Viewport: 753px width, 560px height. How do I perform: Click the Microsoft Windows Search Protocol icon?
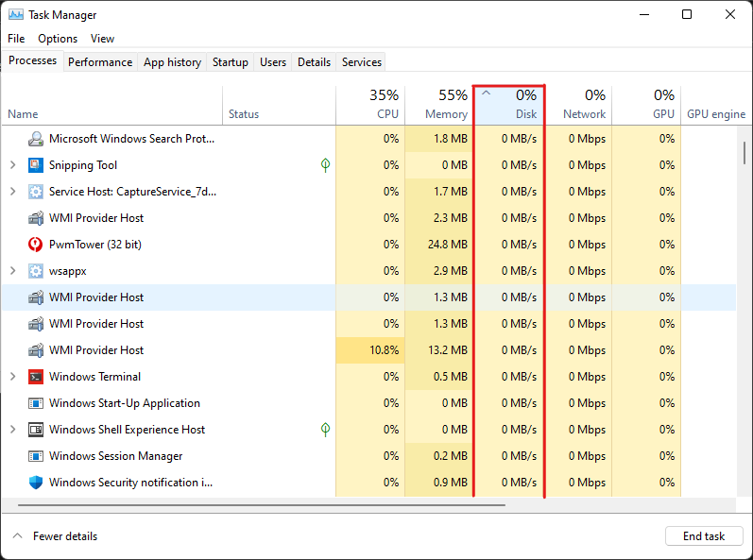(x=36, y=139)
